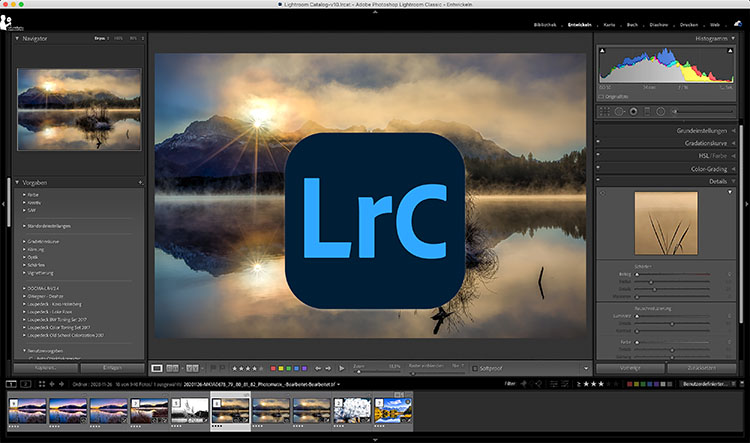Toggle shadow clipping indicator in histogram
The height and width of the screenshot is (443, 750).
click(x=602, y=51)
